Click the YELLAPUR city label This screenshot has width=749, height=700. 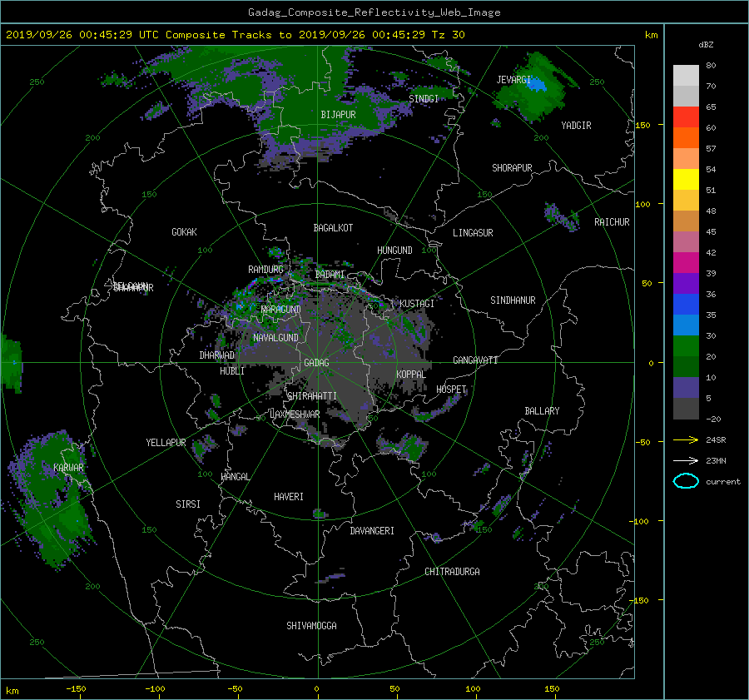tap(166, 443)
